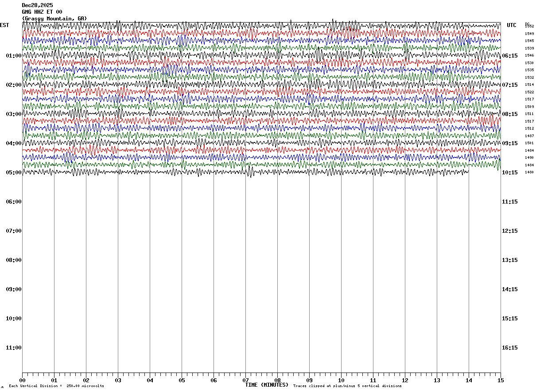This screenshot has height=392, width=536.
Task: Select the station code GMG HHZ ET 00
Action: point(42,12)
